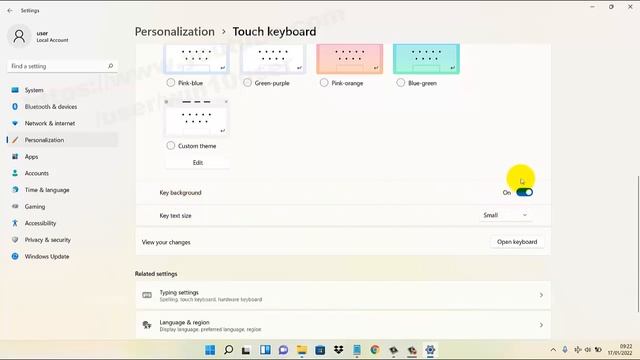
Task: Open File Explorer from taskbar
Action: click(302, 350)
